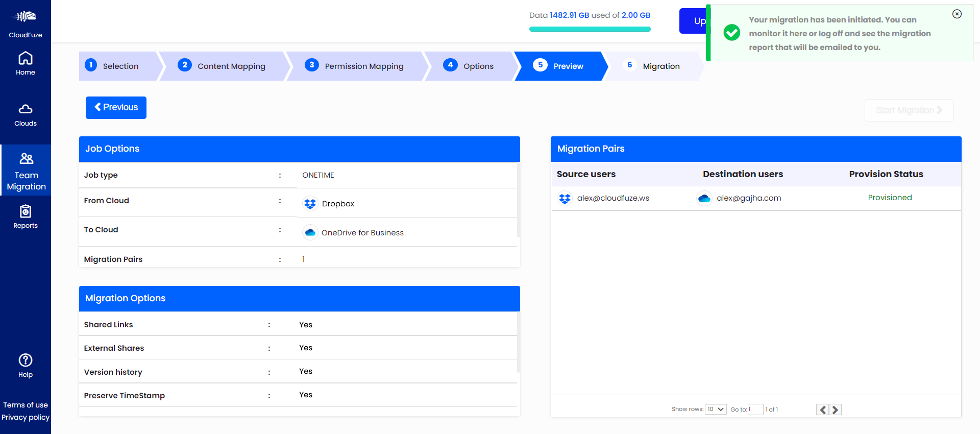Select the Team Migration sidebar icon
The image size is (980, 434).
[x=26, y=159]
